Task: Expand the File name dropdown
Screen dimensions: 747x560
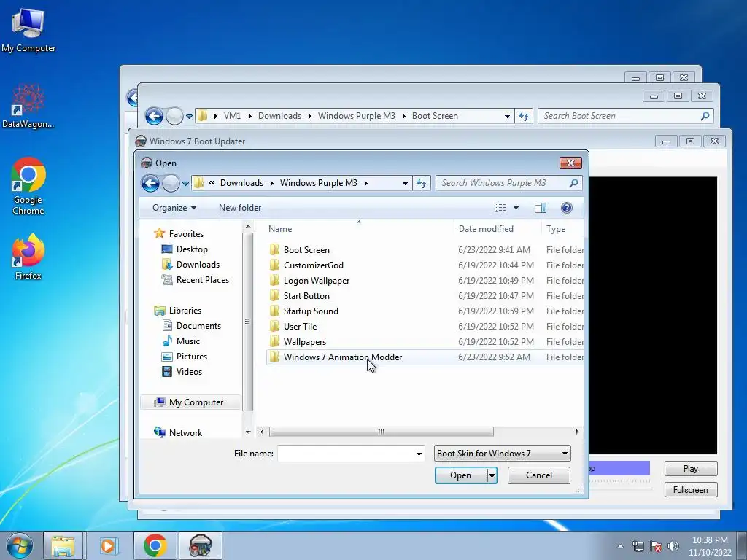Action: pyautogui.click(x=419, y=454)
